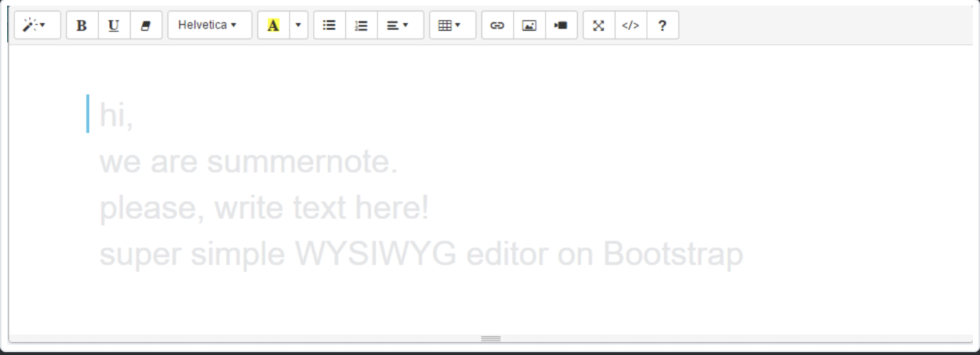Image resolution: width=980 pixels, height=355 pixels.
Task: Open the insert table dropdown
Action: pyautogui.click(x=453, y=25)
